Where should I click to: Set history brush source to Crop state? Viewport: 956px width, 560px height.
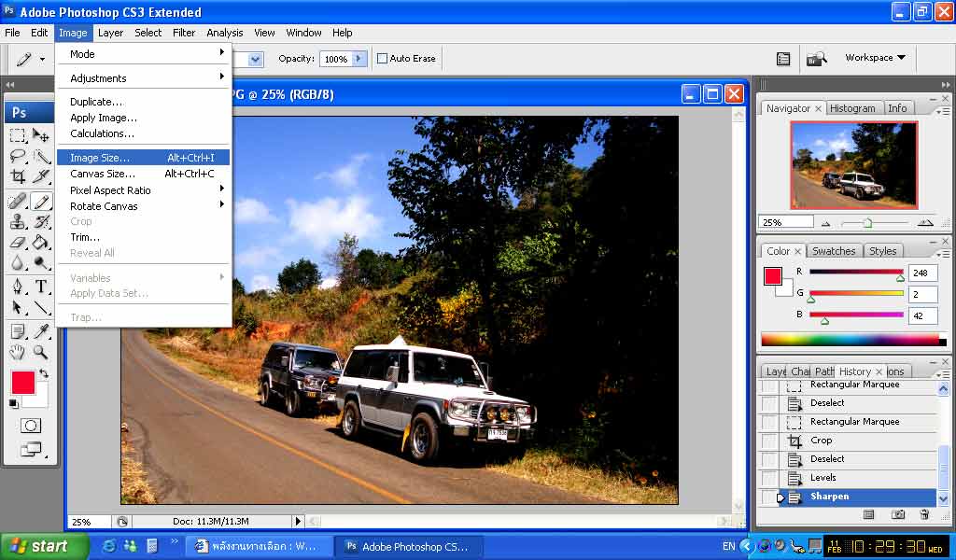769,441
